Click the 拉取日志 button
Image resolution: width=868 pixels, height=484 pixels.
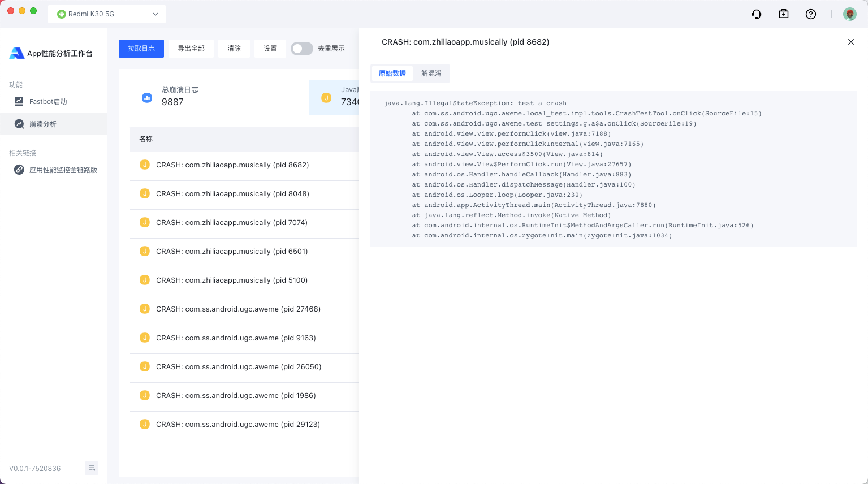[x=141, y=49]
